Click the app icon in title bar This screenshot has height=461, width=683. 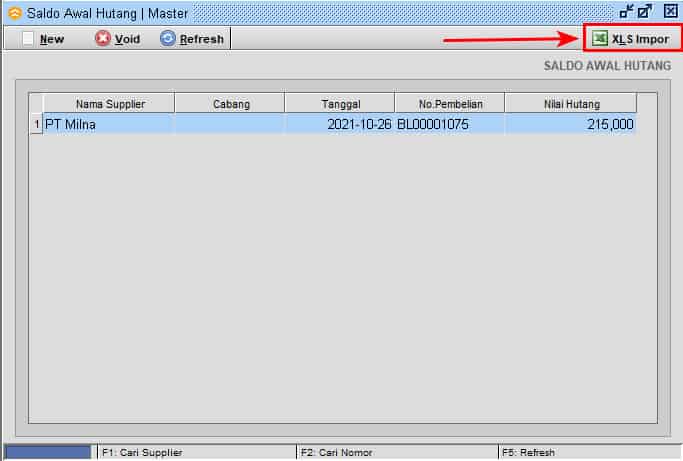14,13
